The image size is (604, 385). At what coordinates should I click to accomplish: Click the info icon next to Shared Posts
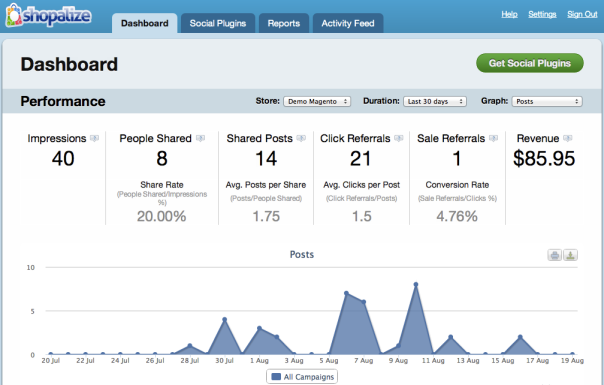click(x=301, y=138)
